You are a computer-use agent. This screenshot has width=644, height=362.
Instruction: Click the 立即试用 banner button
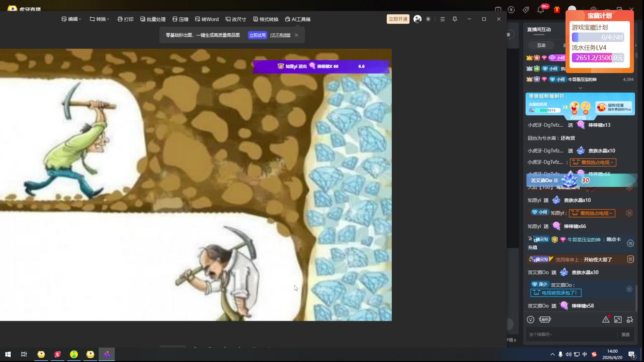(257, 35)
